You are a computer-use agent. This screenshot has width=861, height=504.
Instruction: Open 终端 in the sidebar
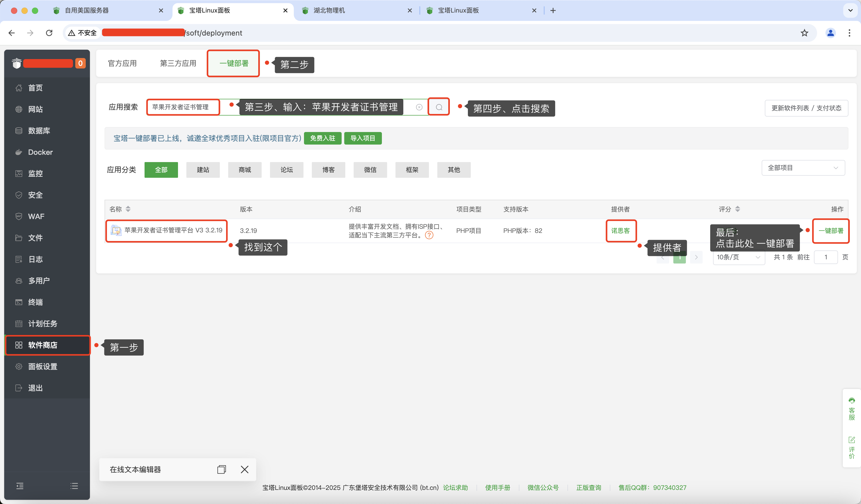[x=47, y=302]
